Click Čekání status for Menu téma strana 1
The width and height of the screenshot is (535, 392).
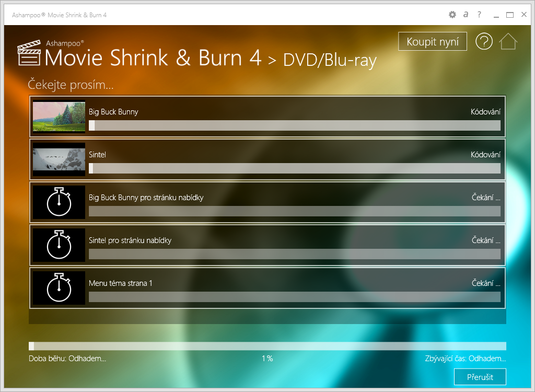pos(486,283)
